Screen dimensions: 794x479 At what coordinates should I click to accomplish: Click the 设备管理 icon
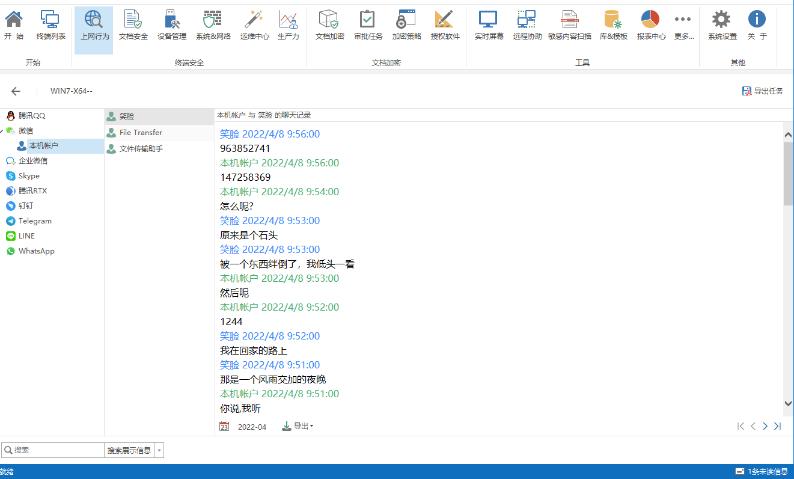click(x=171, y=24)
